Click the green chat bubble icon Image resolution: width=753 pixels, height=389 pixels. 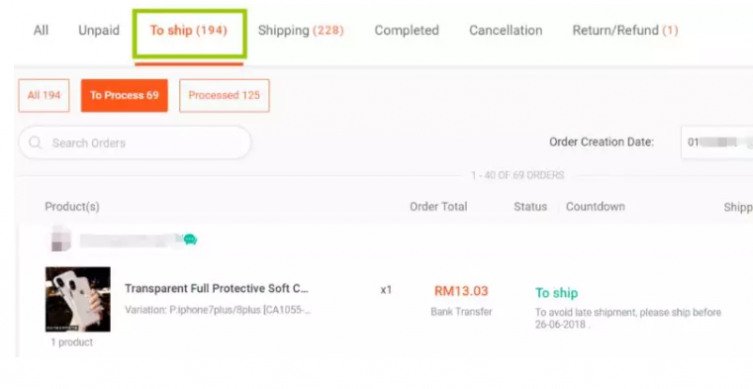pos(190,239)
